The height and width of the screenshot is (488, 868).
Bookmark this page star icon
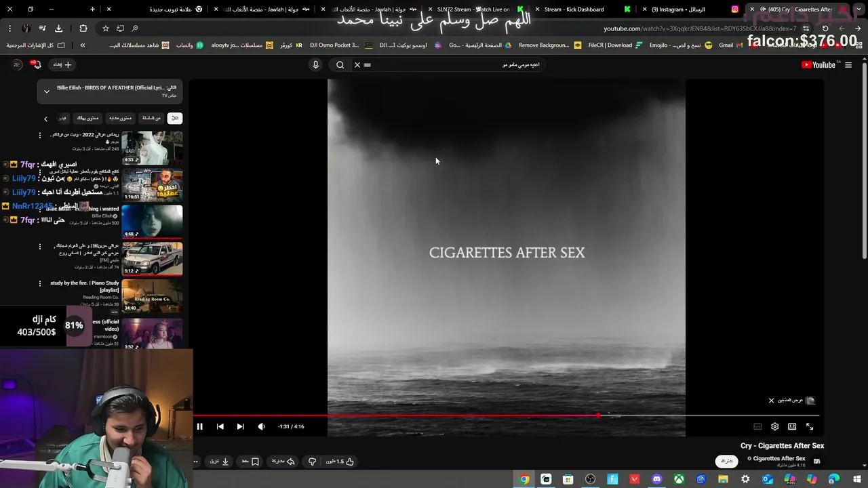(106, 28)
